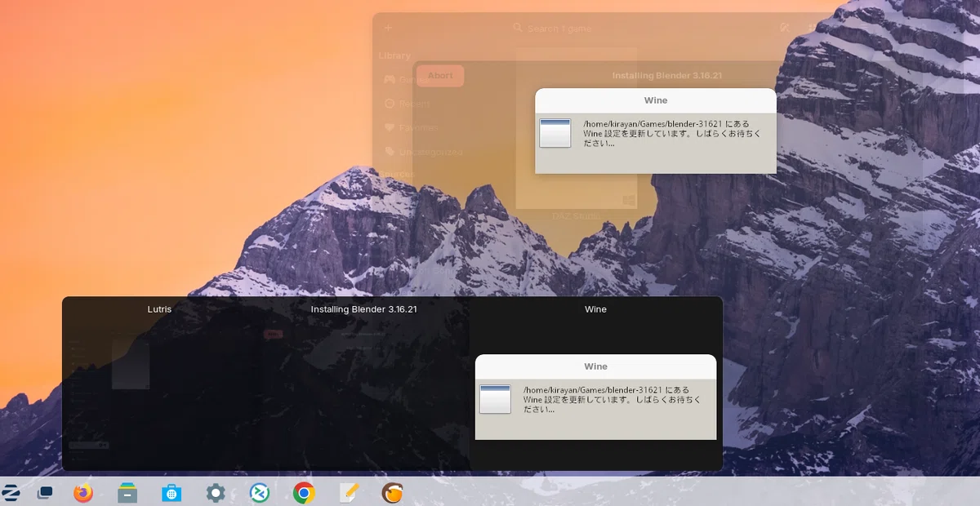Click the Wine dialog window icon
Screen dimensions: 980x506
555,133
